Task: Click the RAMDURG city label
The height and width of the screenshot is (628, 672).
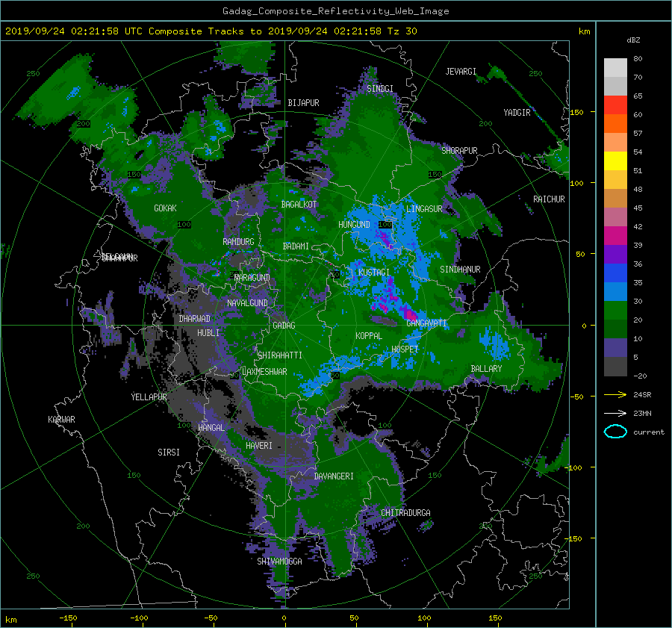Action: 238,242
